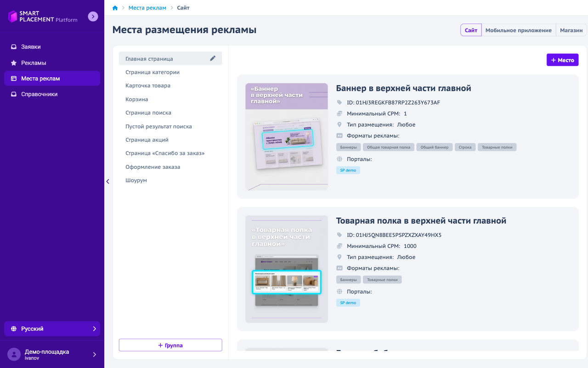
Task: Select Карточка товара group
Action: (170, 86)
